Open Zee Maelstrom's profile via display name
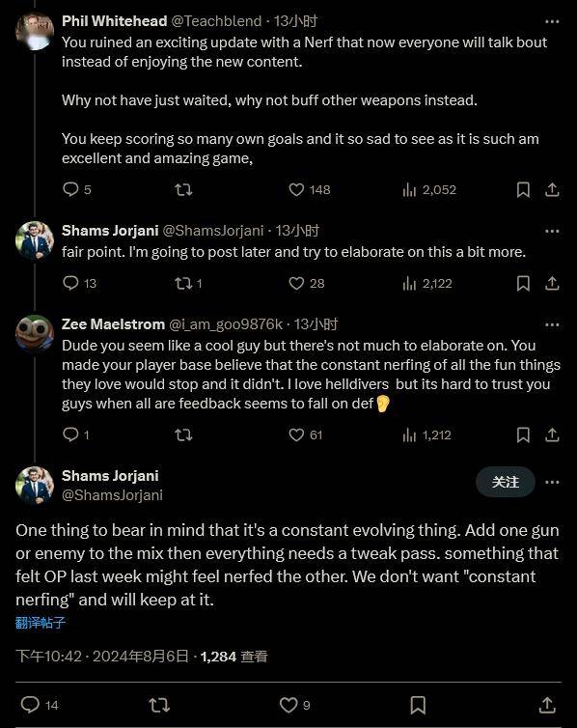Screen dimensions: 577x728 [113, 324]
